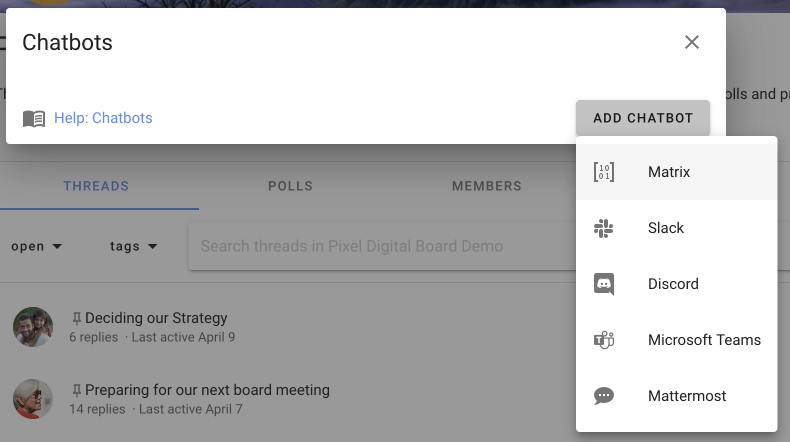Click the Matrix bracket icon
790x442 pixels.
click(604, 172)
